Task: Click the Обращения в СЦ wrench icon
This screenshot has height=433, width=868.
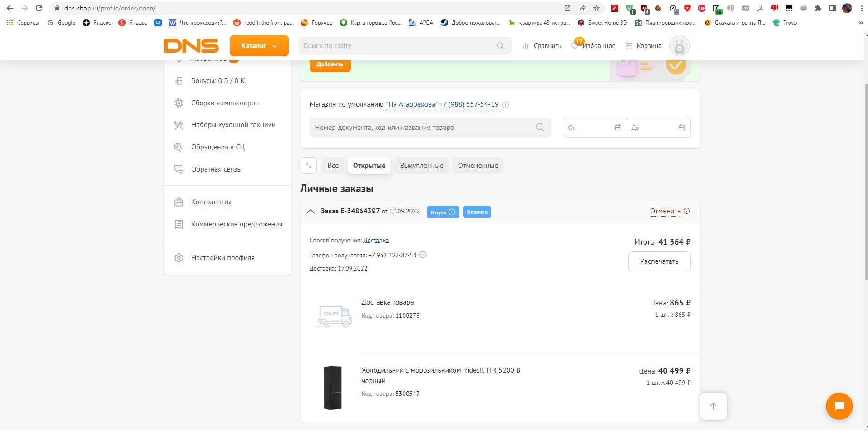Action: point(179,147)
